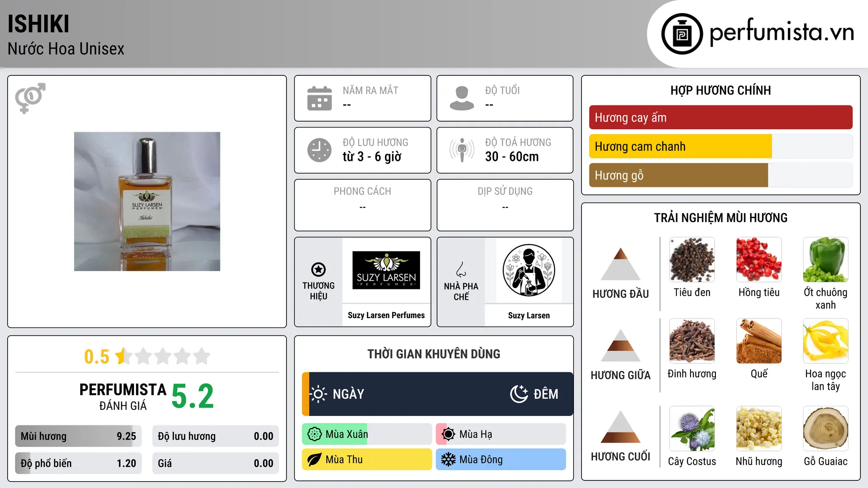Click the Nước Hoa Unisex subtitle
Image resolution: width=868 pixels, height=488 pixels.
pos(66,49)
